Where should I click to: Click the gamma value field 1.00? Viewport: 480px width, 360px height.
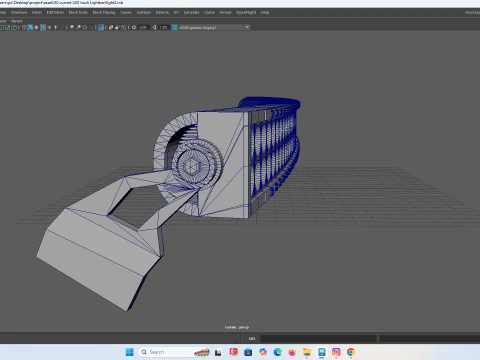point(163,27)
